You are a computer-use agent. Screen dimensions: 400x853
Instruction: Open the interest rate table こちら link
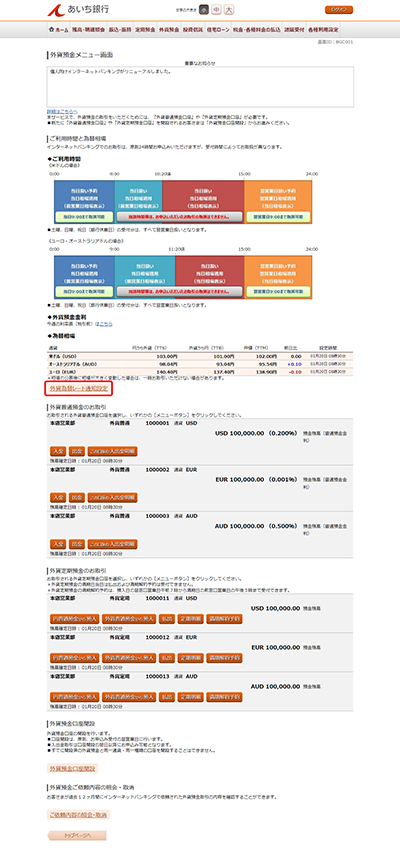[105, 324]
